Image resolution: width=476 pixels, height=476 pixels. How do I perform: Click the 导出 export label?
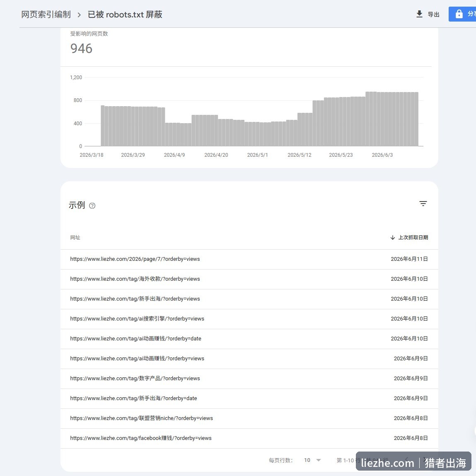coord(433,14)
